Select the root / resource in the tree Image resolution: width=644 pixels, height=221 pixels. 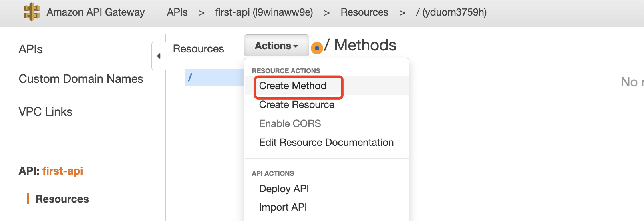(215, 77)
